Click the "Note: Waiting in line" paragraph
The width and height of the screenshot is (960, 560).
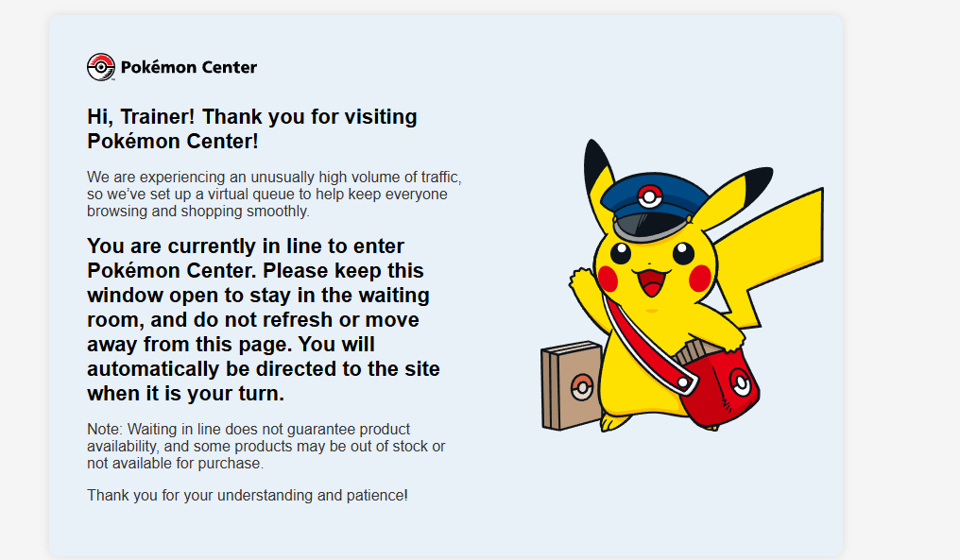(x=266, y=446)
